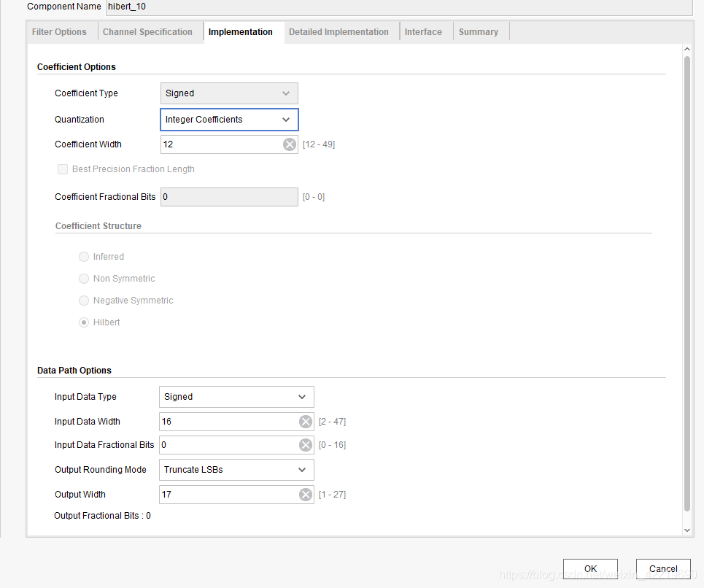Clear the Coefficient Width field
The width and height of the screenshot is (704, 588).
(x=290, y=144)
